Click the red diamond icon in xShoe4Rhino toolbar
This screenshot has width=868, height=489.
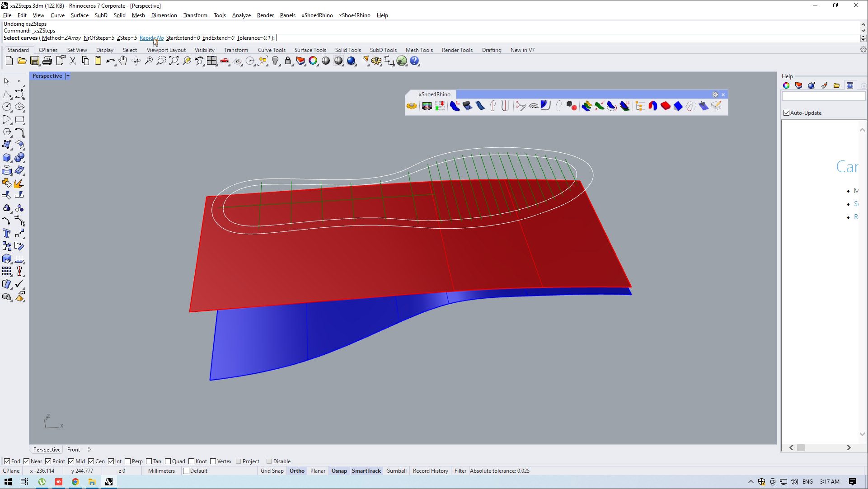pos(666,106)
